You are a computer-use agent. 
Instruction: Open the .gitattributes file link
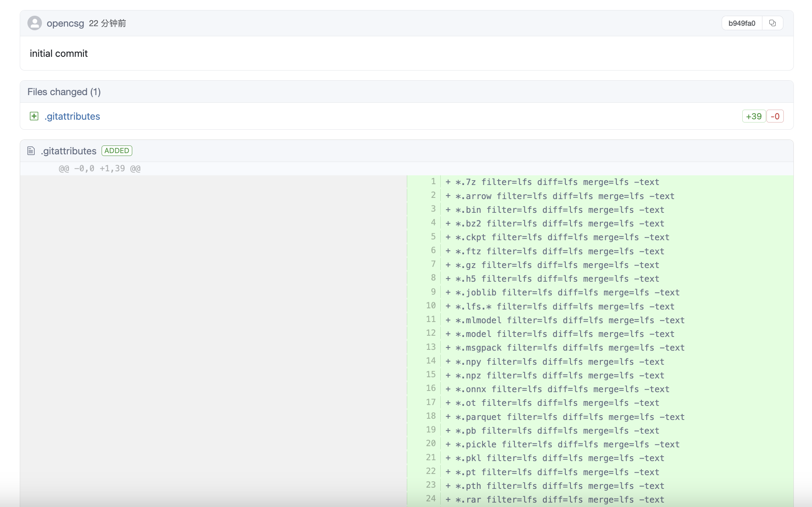tap(72, 116)
